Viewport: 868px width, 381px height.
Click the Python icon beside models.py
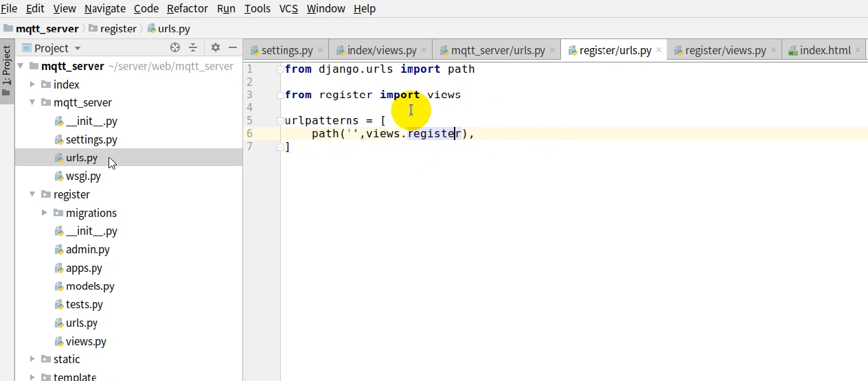59,286
